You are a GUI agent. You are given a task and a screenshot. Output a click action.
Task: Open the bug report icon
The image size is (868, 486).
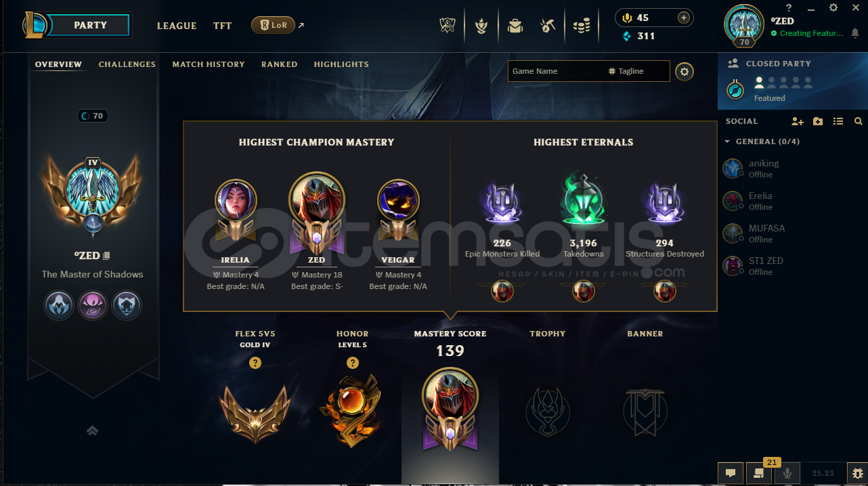click(858, 473)
